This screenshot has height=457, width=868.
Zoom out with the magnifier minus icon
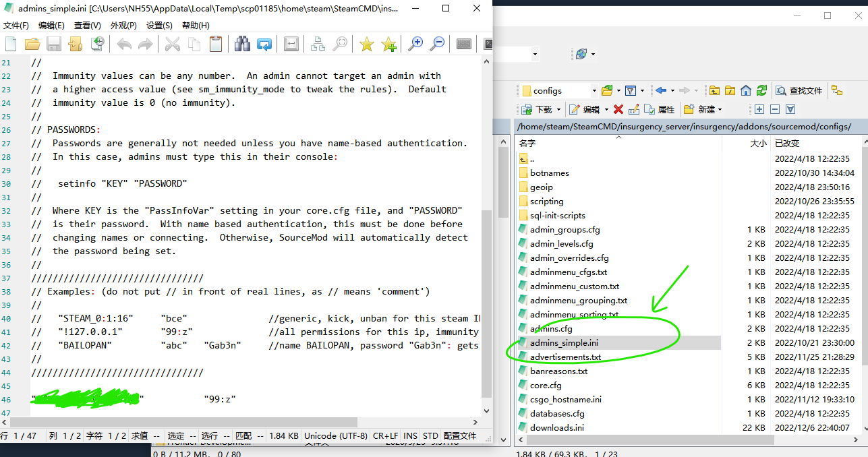tap(438, 44)
